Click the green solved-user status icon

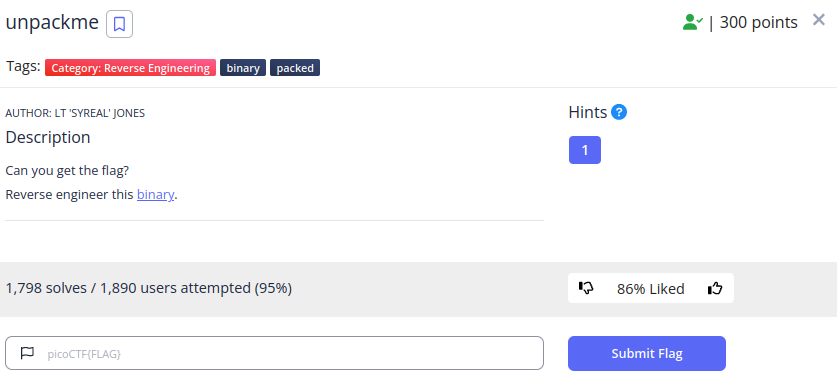[693, 22]
